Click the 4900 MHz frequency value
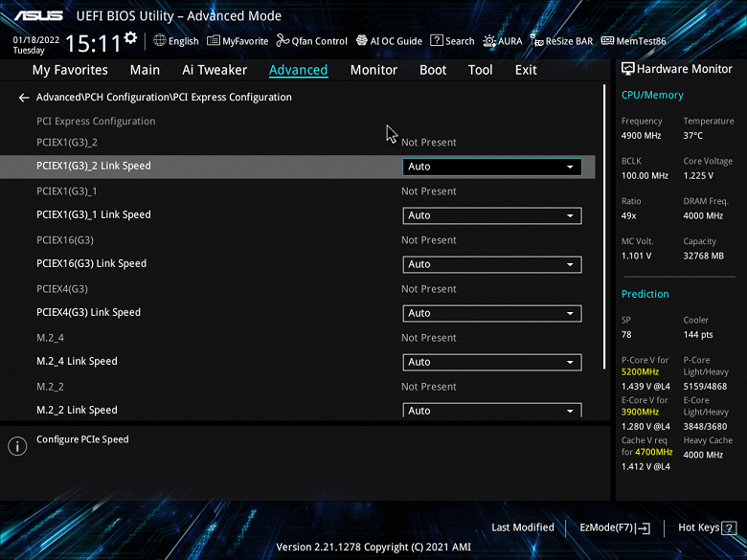 coord(641,136)
